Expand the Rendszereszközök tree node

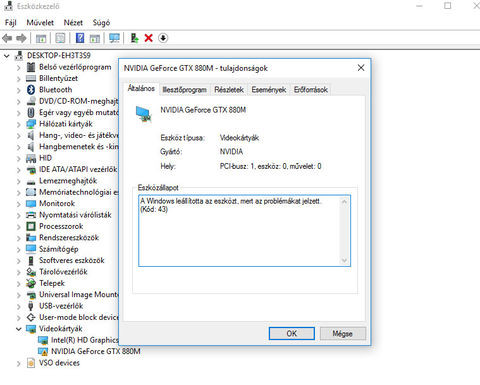pyautogui.click(x=19, y=238)
